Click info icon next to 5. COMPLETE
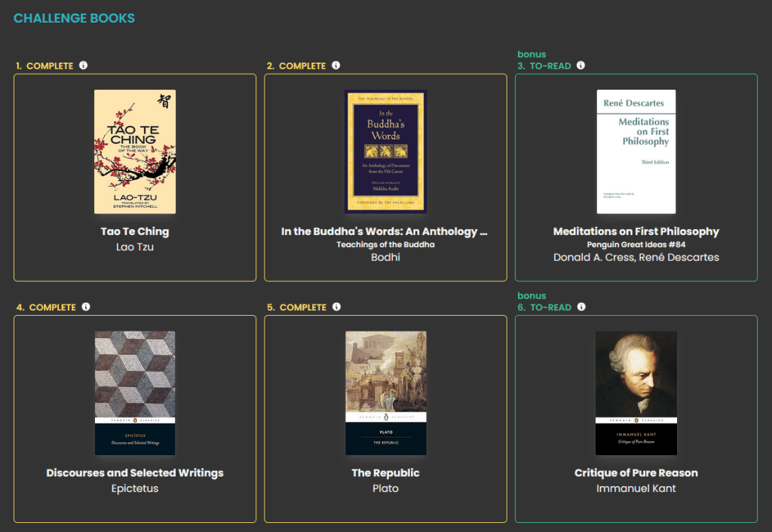 pyautogui.click(x=336, y=307)
